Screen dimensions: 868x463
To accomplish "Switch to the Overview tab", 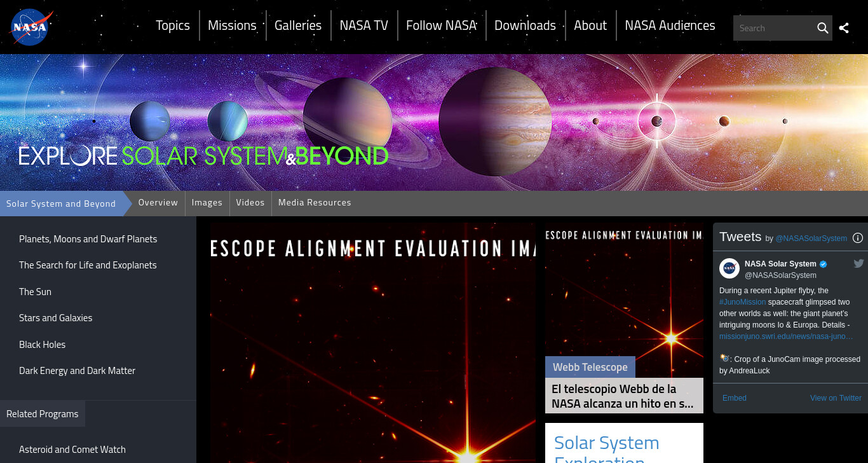I will click(x=158, y=202).
